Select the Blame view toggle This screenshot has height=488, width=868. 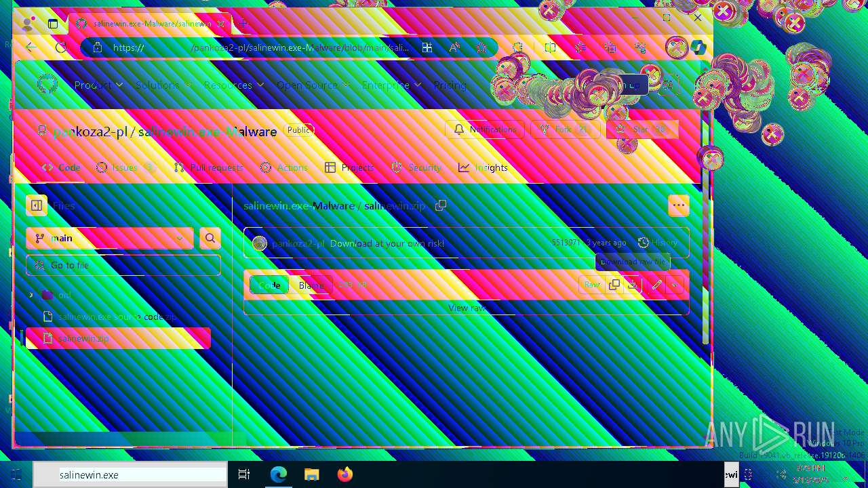pyautogui.click(x=311, y=285)
